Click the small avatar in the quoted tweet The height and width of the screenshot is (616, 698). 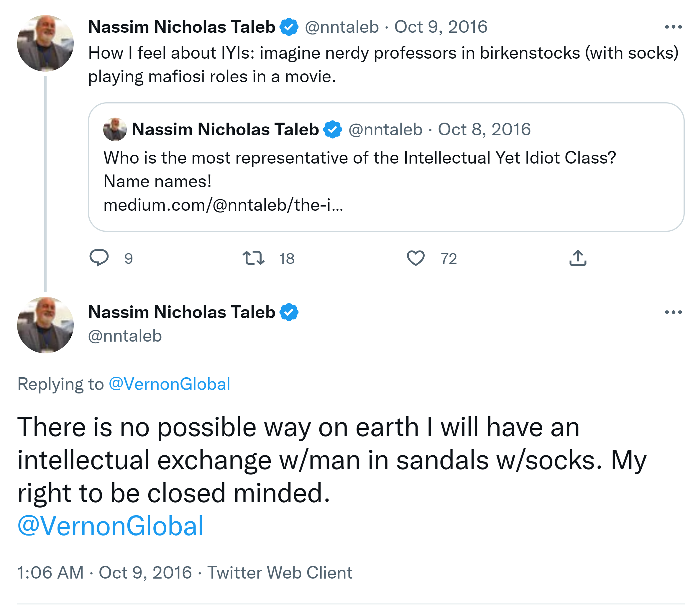point(115,130)
